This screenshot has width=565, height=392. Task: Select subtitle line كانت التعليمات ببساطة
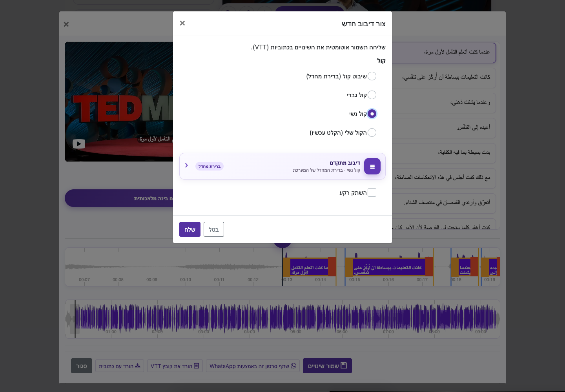tap(444, 78)
